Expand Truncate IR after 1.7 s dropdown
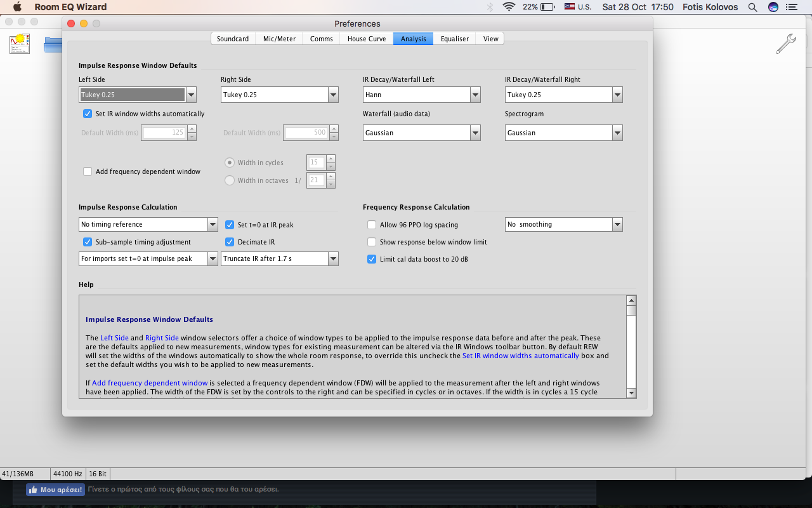 333,259
